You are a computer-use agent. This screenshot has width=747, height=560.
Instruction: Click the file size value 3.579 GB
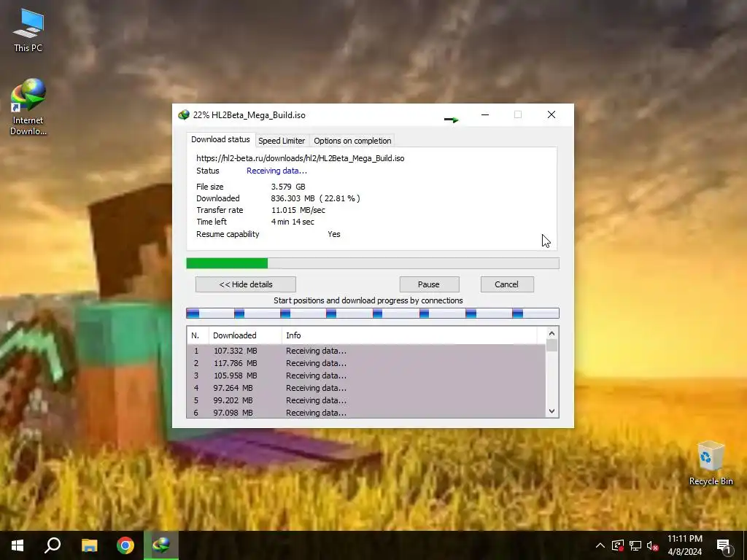coord(288,187)
